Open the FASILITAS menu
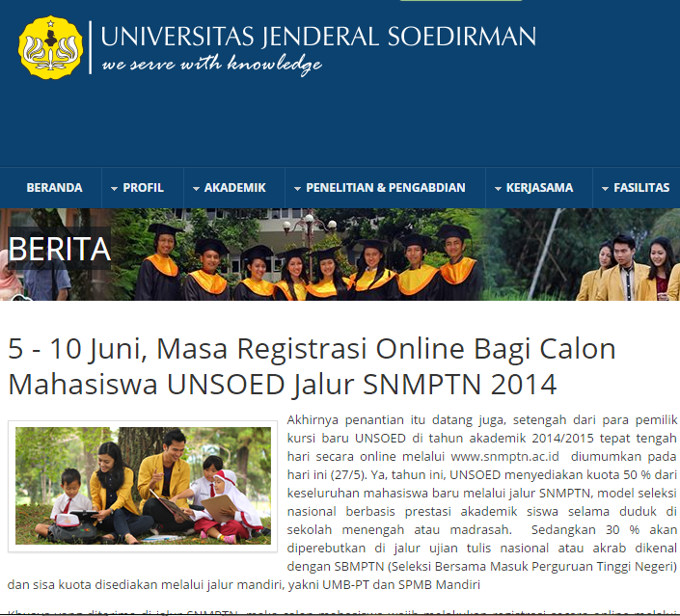 [641, 188]
